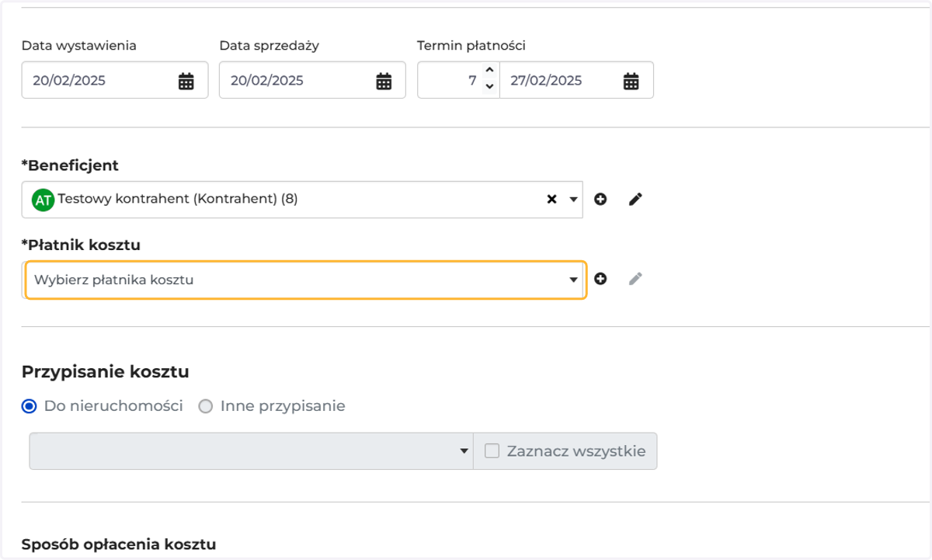
Task: Expand the Beneficjent dropdown arrow
Action: [x=573, y=200]
